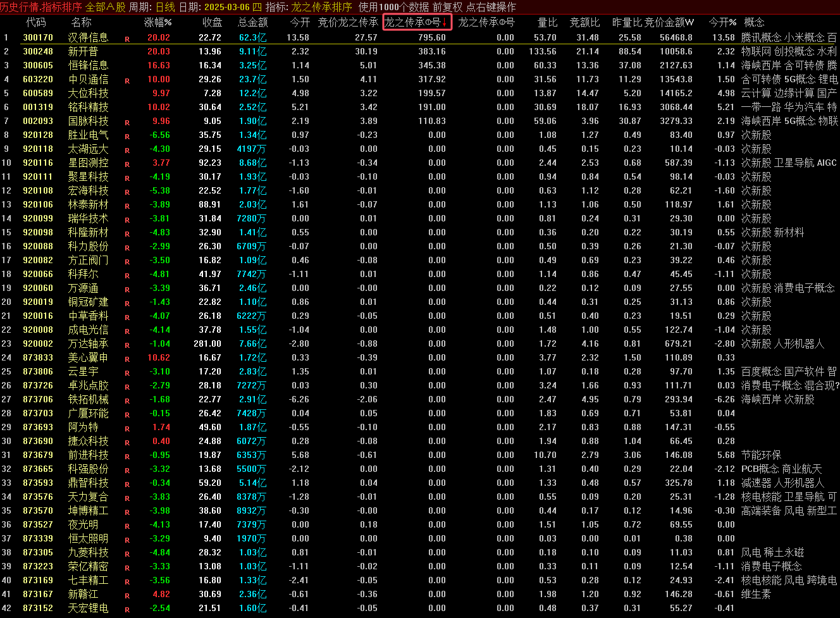The image size is (840, 618).
Task: Select stock code 603220
Action: point(38,79)
